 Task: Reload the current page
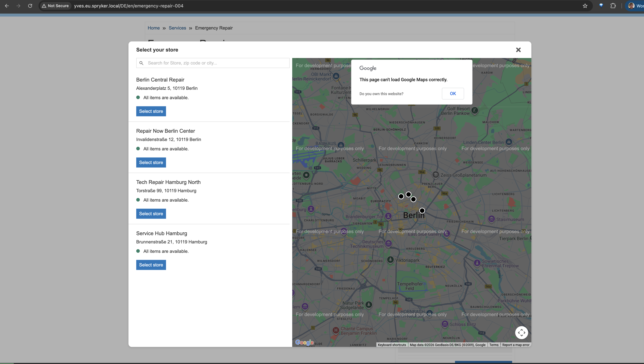click(x=30, y=6)
